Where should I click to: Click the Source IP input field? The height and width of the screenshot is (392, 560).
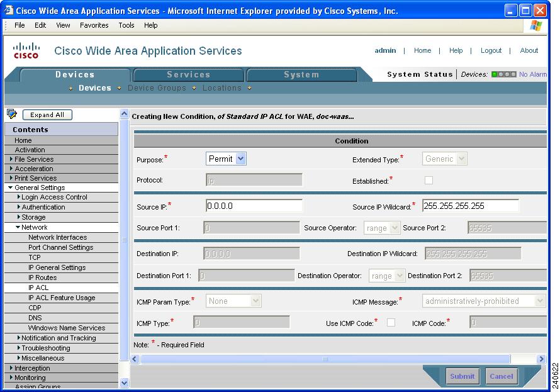tap(254, 206)
